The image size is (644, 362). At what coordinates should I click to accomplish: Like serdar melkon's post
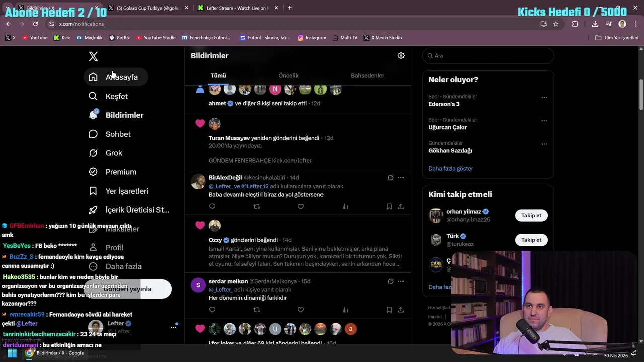(x=301, y=310)
